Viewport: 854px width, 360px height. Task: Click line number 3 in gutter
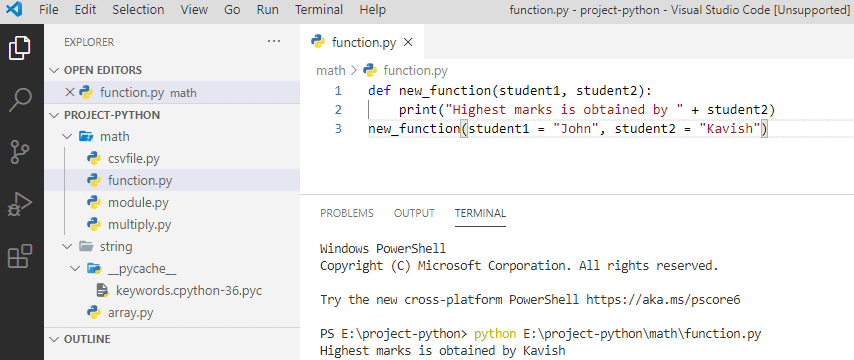(338, 129)
